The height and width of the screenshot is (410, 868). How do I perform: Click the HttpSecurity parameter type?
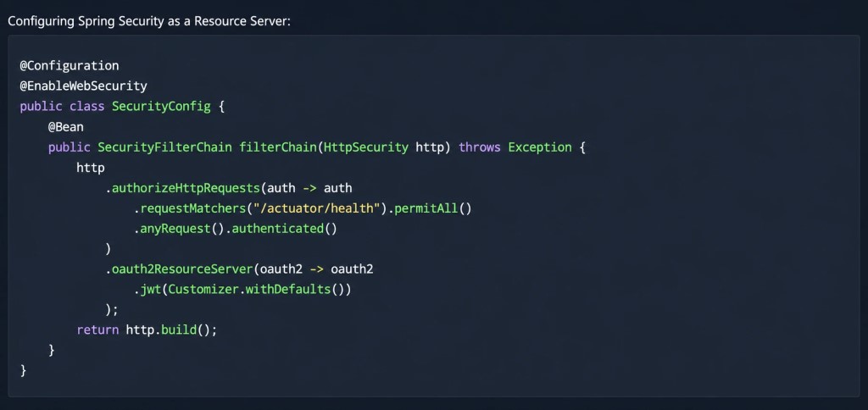click(x=366, y=147)
